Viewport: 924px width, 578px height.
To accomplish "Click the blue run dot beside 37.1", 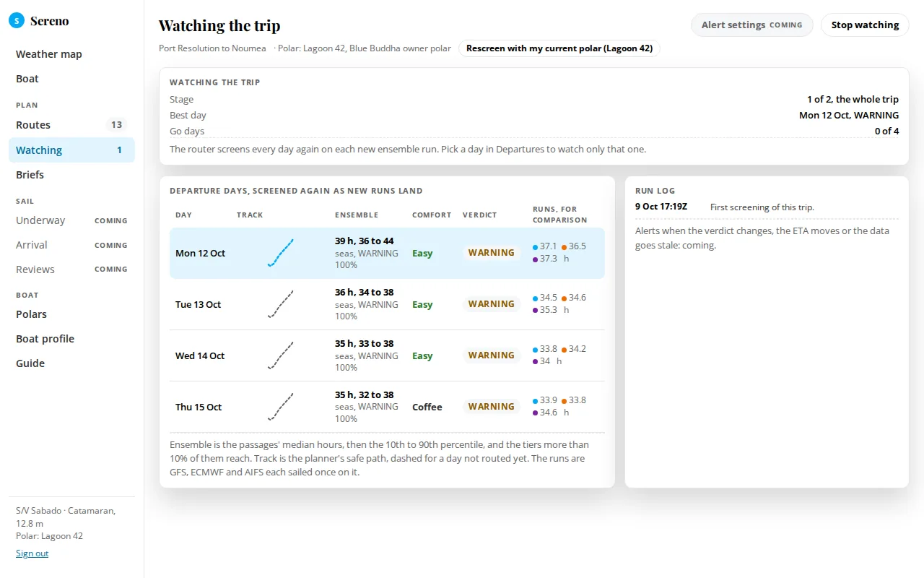I will pos(535,247).
